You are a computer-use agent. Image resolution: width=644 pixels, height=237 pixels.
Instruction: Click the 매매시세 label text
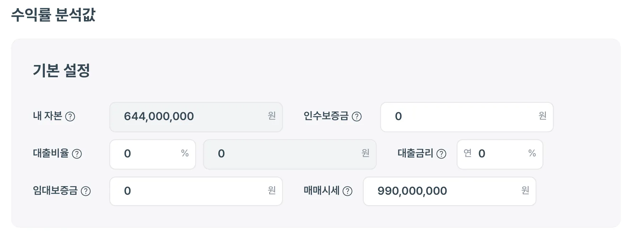(x=321, y=190)
